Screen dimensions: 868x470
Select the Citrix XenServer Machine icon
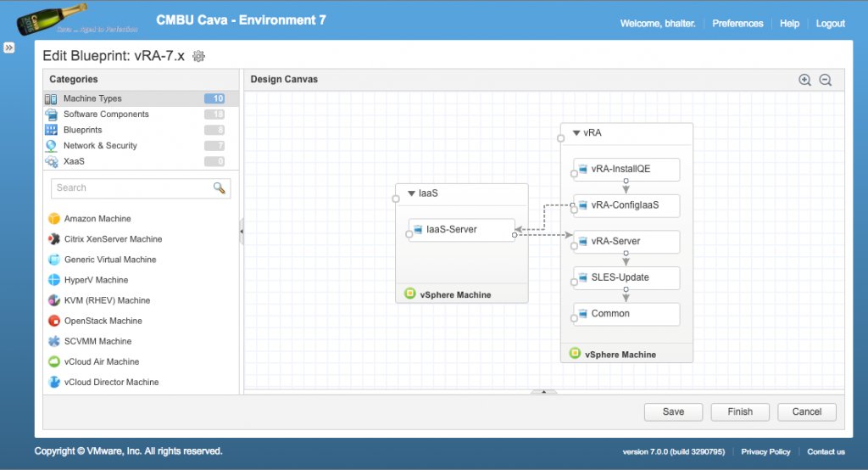tap(53, 239)
